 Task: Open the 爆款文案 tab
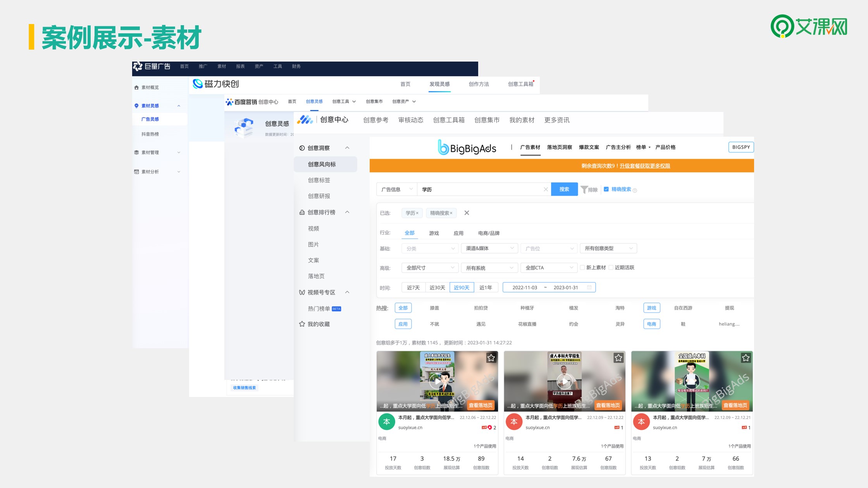[x=589, y=147]
